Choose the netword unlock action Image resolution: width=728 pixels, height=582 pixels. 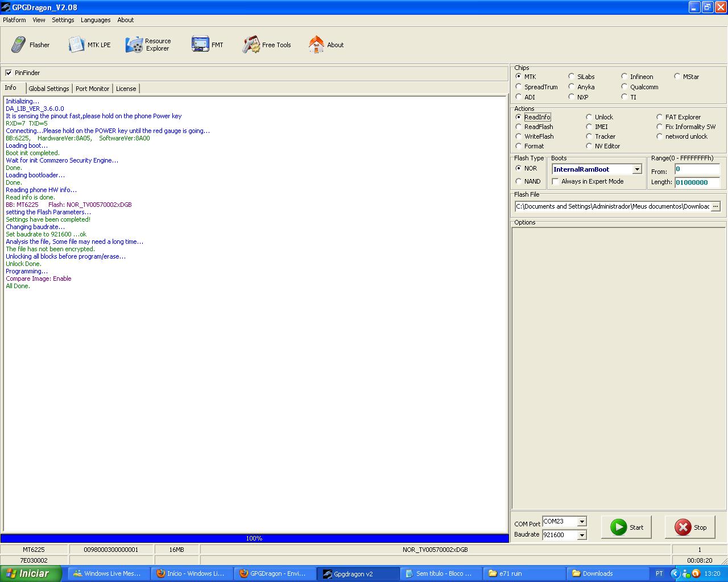coord(659,136)
